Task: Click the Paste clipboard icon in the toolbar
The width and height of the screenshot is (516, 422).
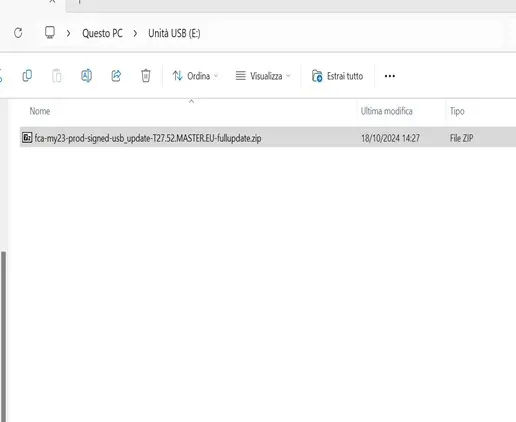Action: (57, 76)
